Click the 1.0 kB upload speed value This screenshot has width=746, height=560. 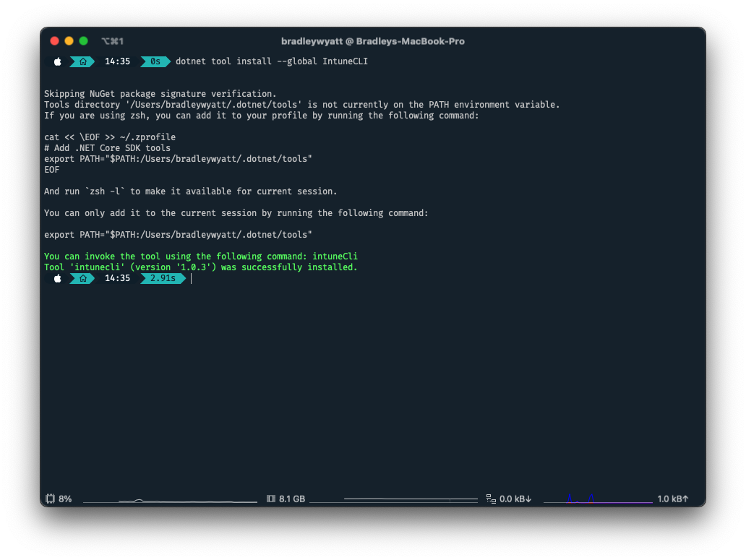tap(673, 499)
